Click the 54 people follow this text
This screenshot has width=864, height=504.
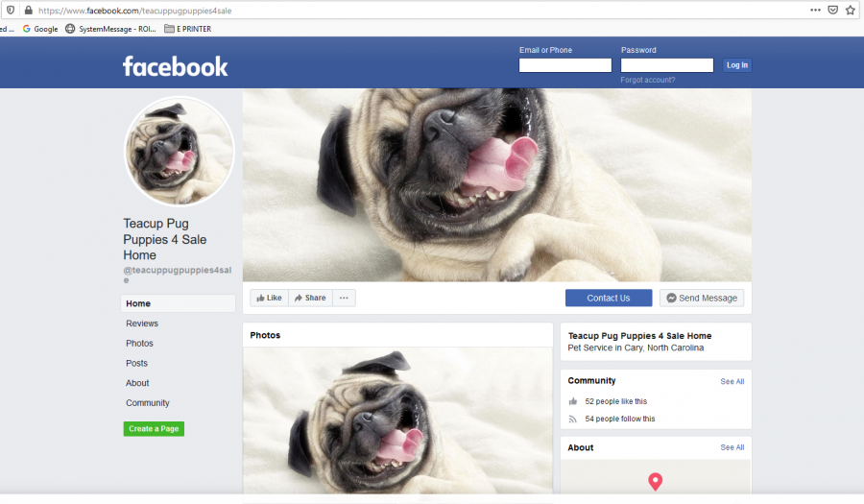point(620,419)
